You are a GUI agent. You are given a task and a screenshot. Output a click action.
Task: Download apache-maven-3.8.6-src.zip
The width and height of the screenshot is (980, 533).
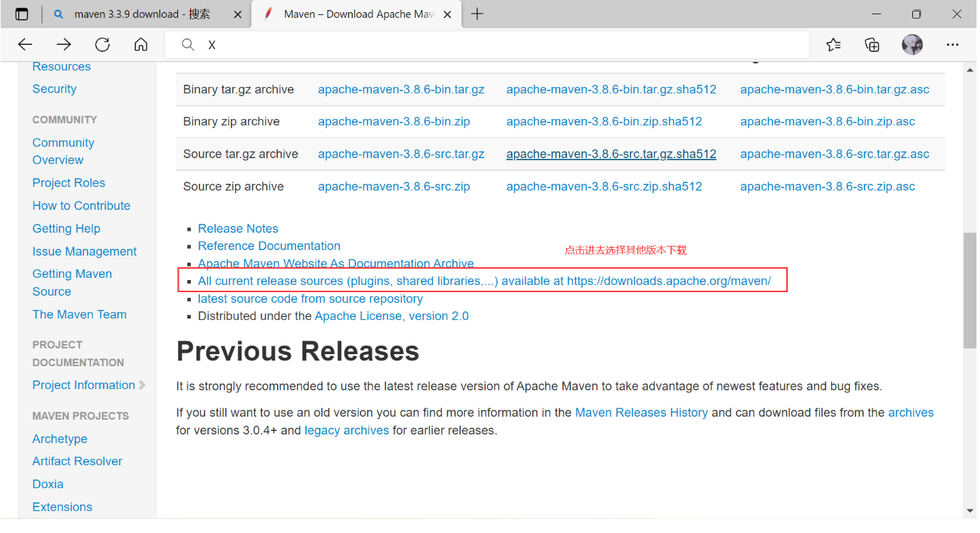point(394,187)
